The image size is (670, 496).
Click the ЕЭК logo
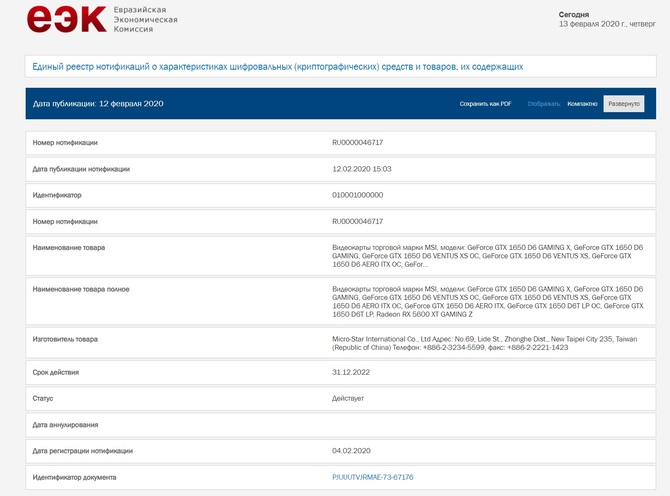tap(66, 19)
